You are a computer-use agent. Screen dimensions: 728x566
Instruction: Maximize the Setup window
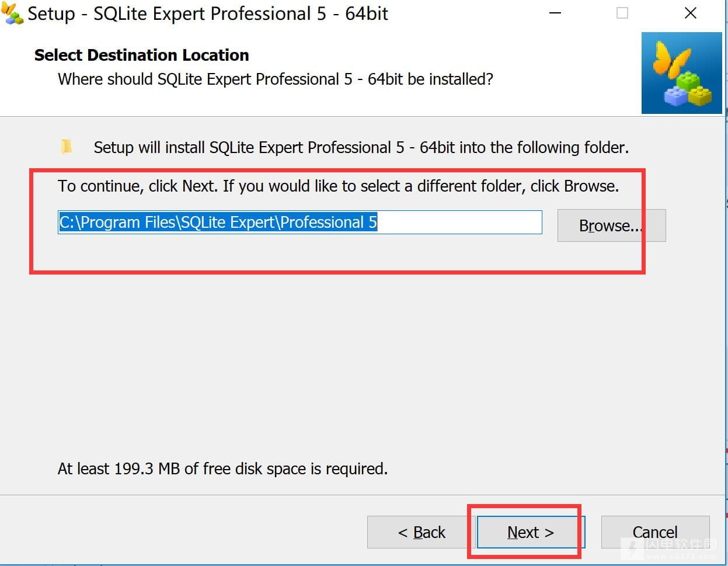622,13
